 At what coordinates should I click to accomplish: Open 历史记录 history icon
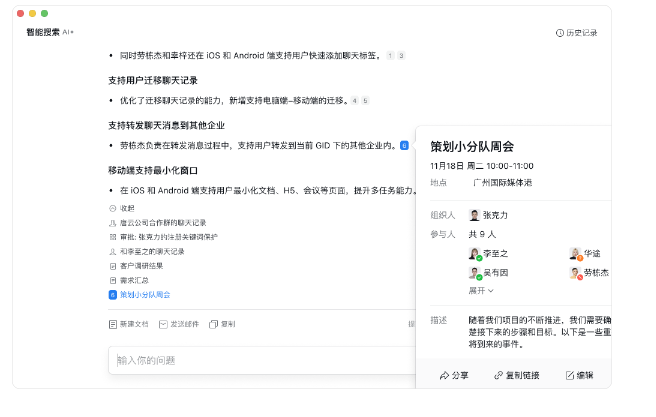coord(559,33)
